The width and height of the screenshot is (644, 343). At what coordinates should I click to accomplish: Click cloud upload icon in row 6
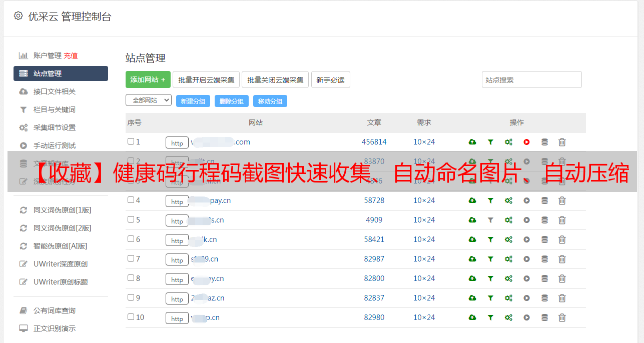click(x=472, y=239)
